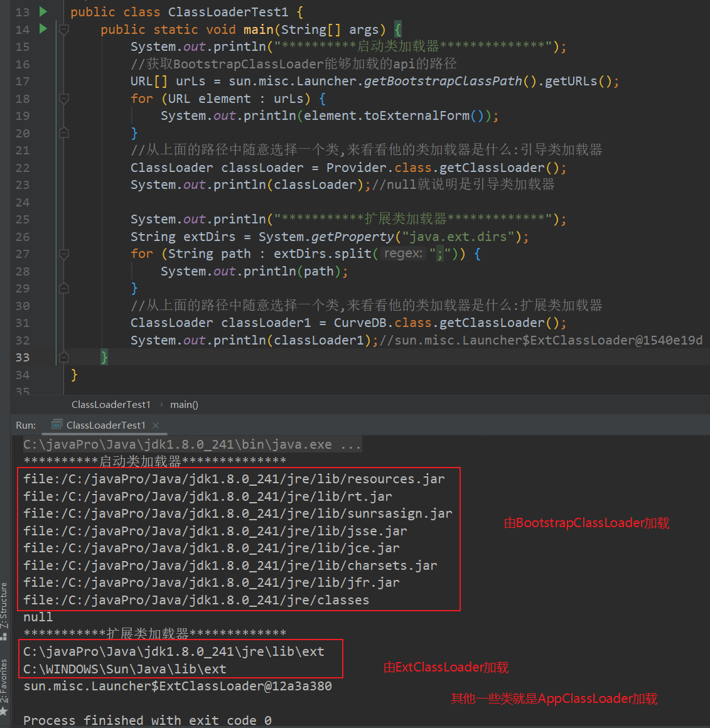
Task: Click the Process finished exit code line
Action: point(147,720)
